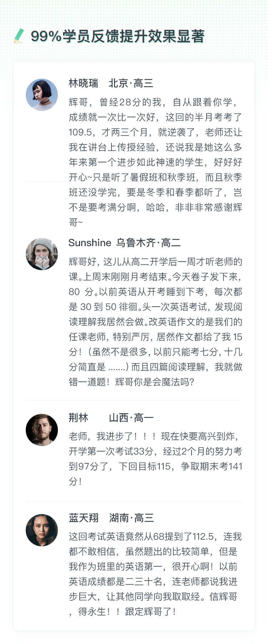
Task: Select the 山西·高一 grade label
Action: 131,418
